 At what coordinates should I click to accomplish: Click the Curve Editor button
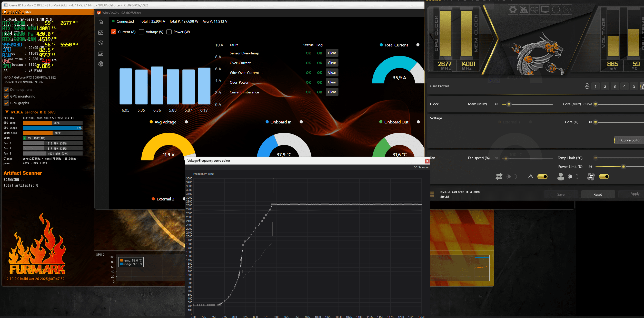click(x=630, y=140)
